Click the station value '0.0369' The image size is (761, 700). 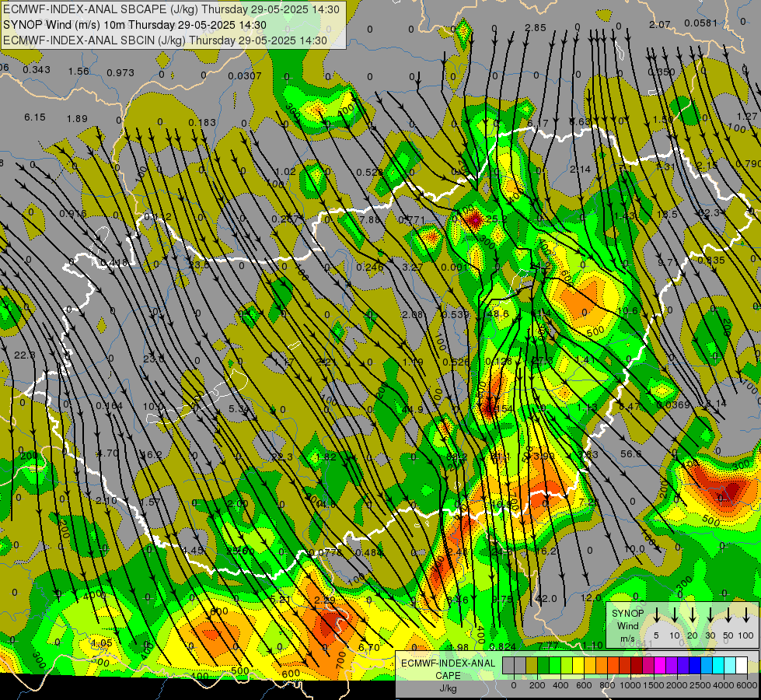click(672, 404)
